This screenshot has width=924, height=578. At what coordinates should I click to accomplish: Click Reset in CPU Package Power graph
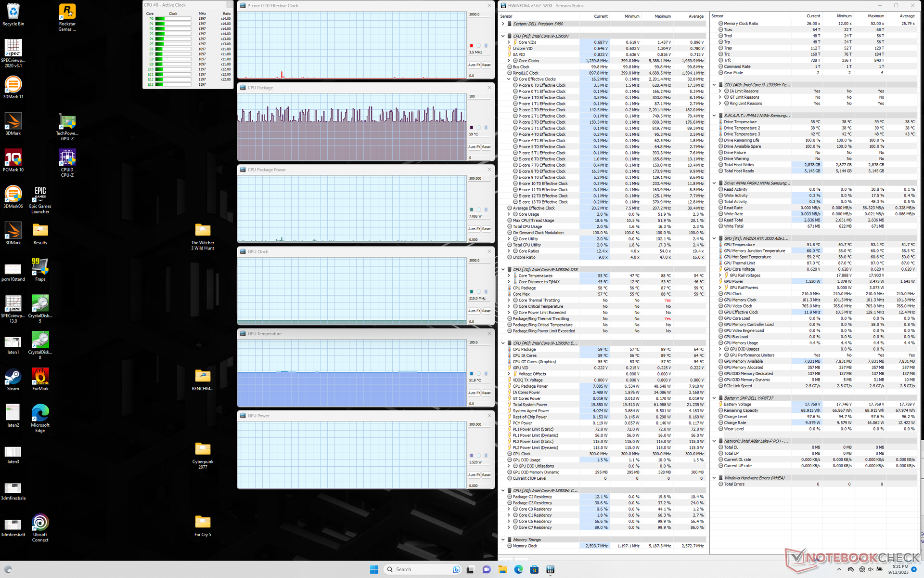[487, 229]
